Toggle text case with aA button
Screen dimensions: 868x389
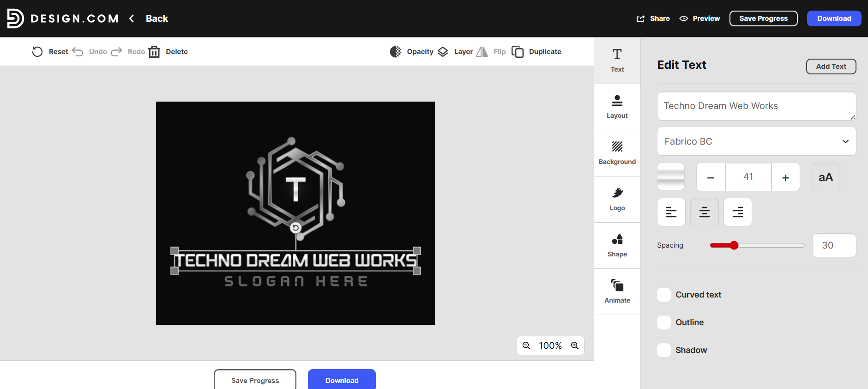[826, 177]
